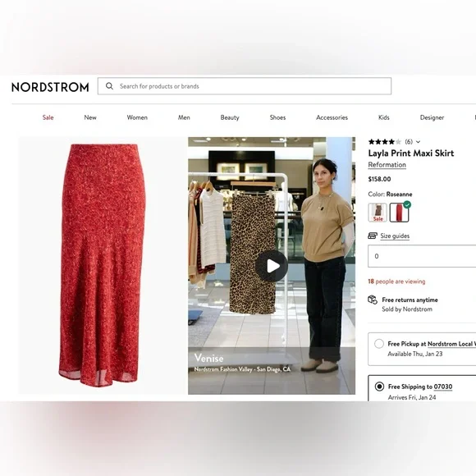Select the red Roseanne color swatch
Screen dimensions: 476x476
(x=399, y=213)
